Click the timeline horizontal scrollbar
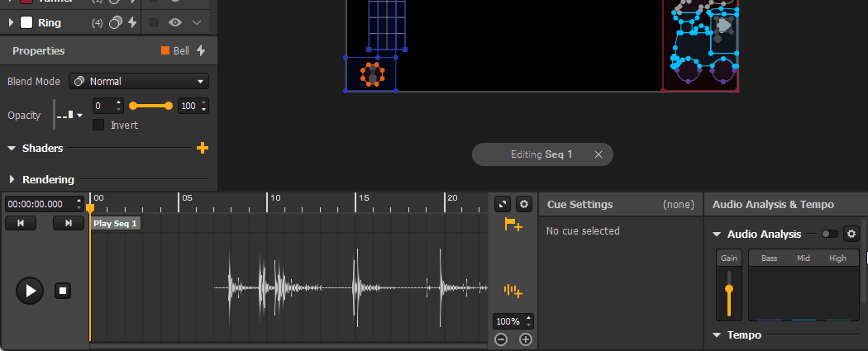 tap(289, 346)
